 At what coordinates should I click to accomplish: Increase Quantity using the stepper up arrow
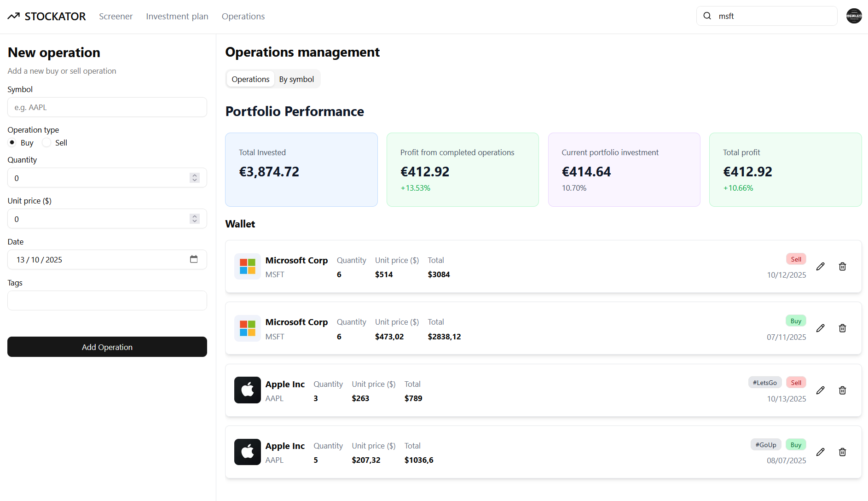(194, 175)
